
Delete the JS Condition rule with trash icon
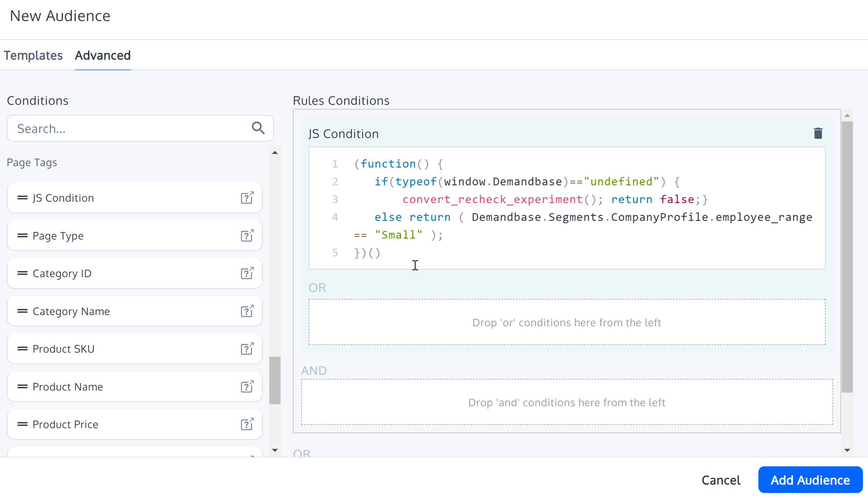(x=818, y=133)
